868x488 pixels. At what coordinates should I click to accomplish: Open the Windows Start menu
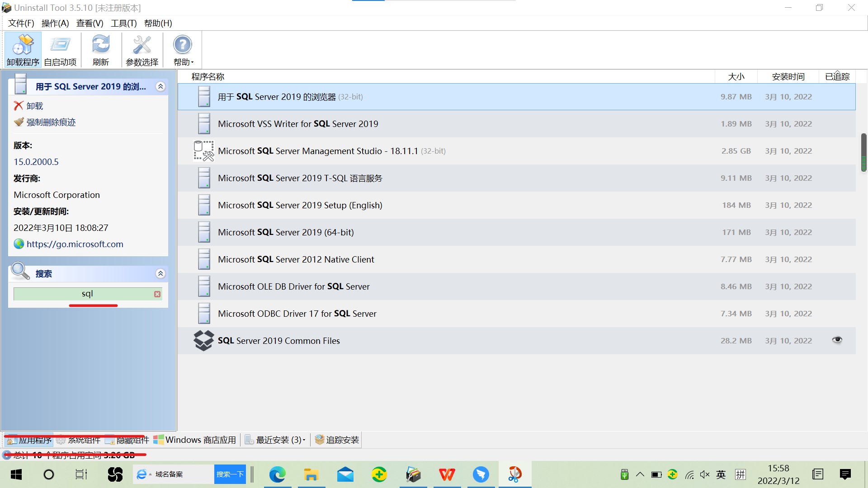tap(16, 474)
